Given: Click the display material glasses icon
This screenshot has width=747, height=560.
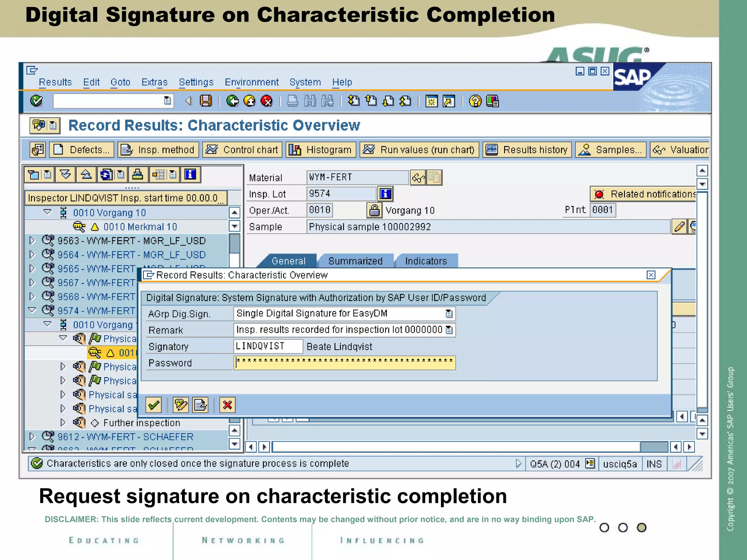Looking at the screenshot, I should pos(418,178).
